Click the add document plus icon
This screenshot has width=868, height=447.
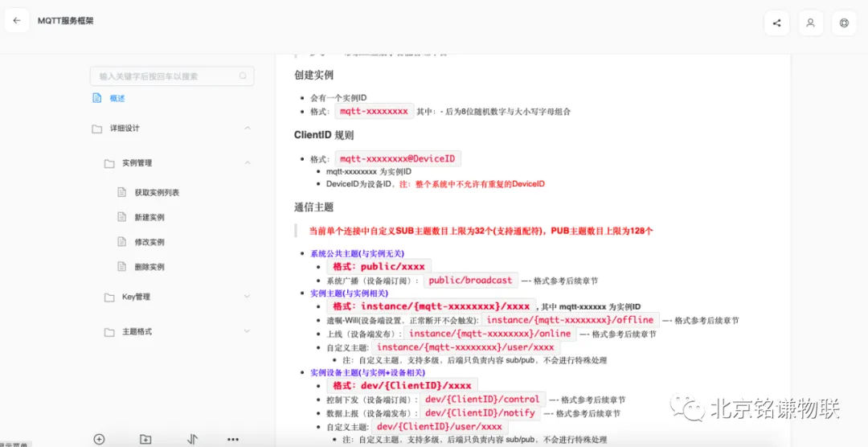(x=99, y=439)
